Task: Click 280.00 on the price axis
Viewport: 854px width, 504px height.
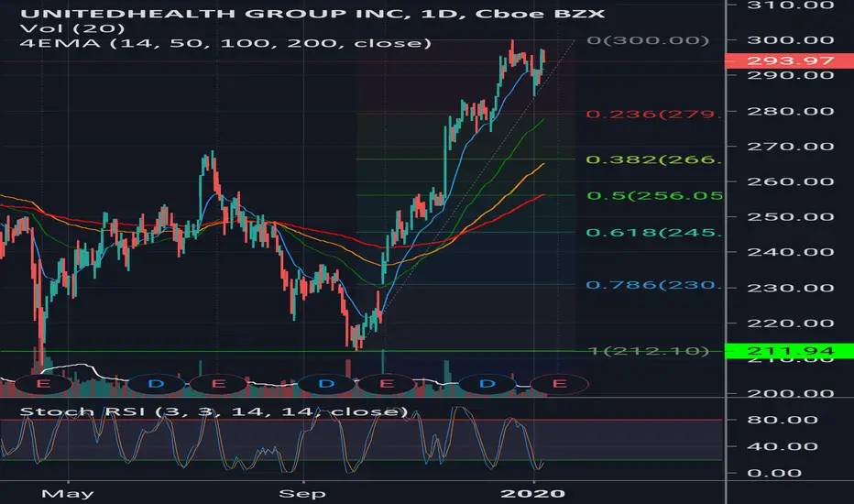Action: coord(790,111)
